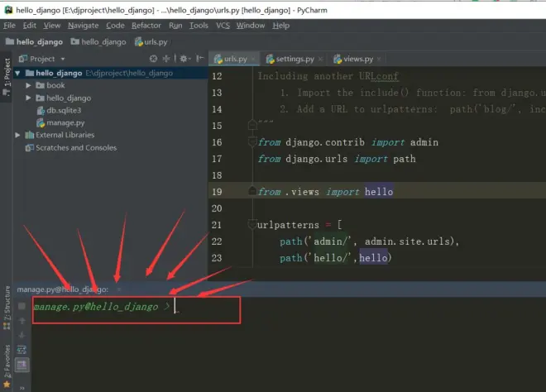Screen dimensions: 546x392
Task: Click urls.py breadcrumb in navigation bar
Action: click(151, 42)
